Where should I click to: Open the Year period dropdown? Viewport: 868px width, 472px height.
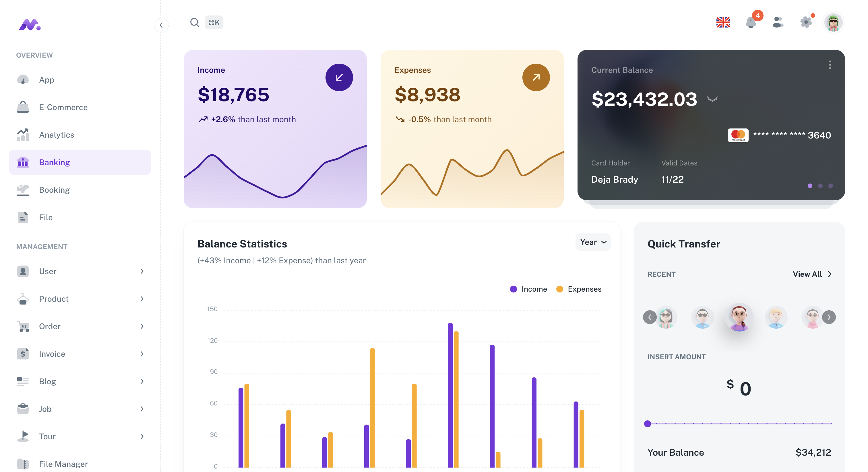(x=593, y=242)
